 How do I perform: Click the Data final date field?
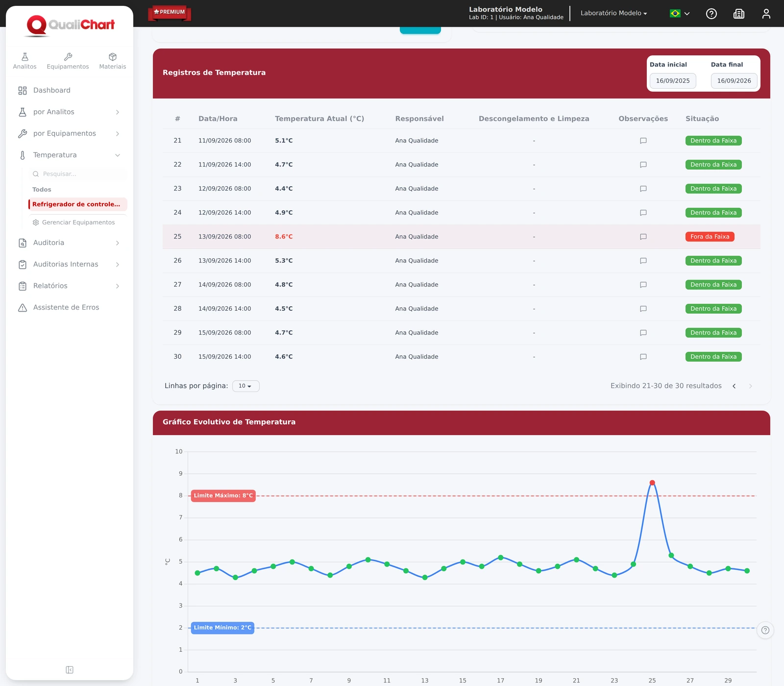pos(734,81)
